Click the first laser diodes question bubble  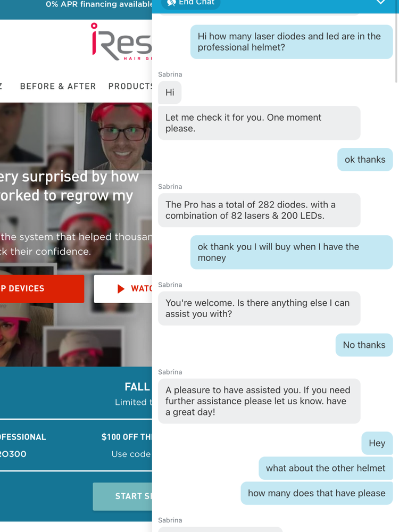[292, 41]
